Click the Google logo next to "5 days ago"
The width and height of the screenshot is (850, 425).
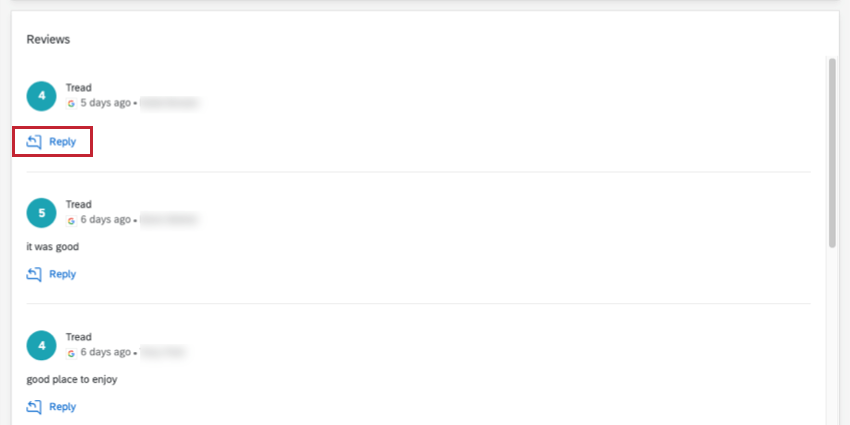(x=71, y=103)
